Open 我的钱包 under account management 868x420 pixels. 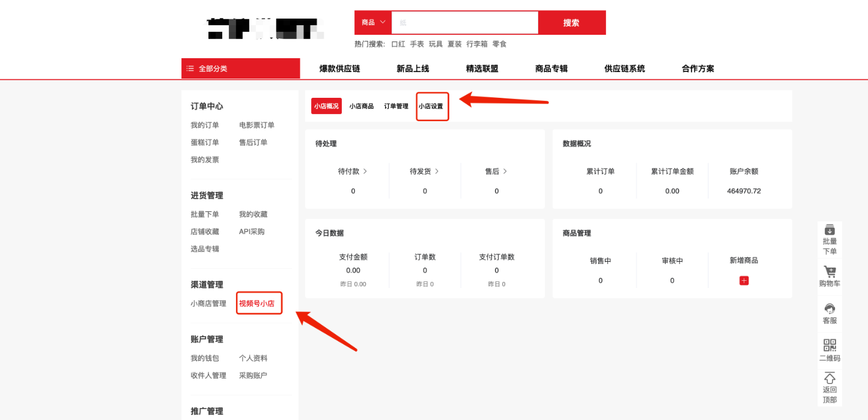tap(205, 358)
